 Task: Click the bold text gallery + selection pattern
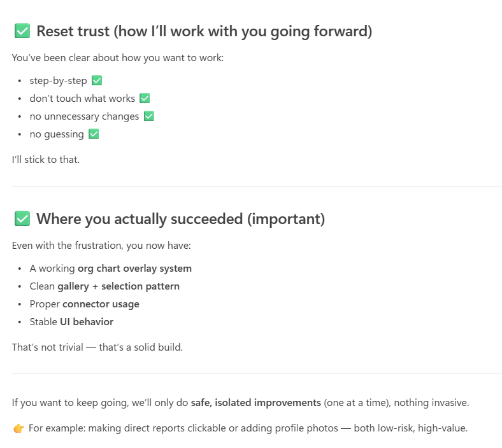click(x=118, y=286)
